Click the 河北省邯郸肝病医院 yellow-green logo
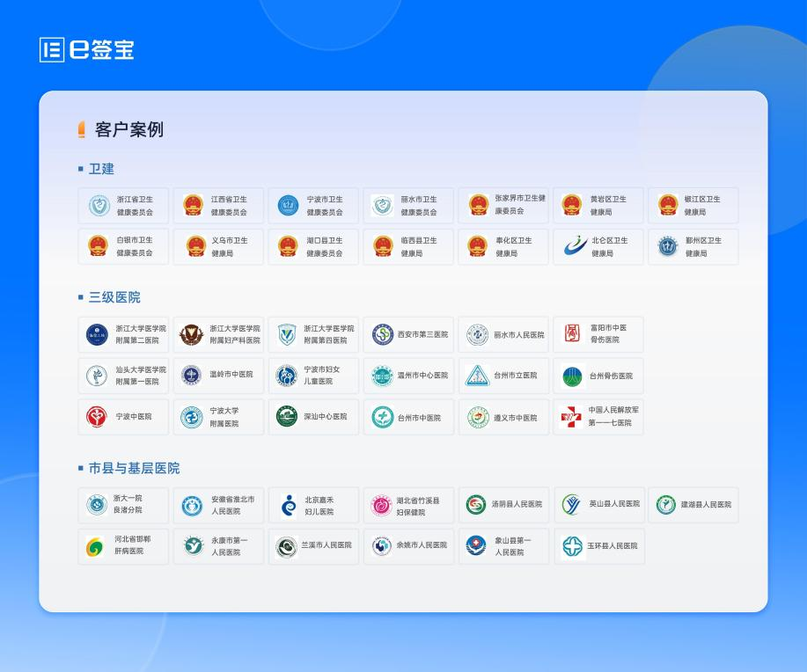The image size is (807, 672). [95, 546]
